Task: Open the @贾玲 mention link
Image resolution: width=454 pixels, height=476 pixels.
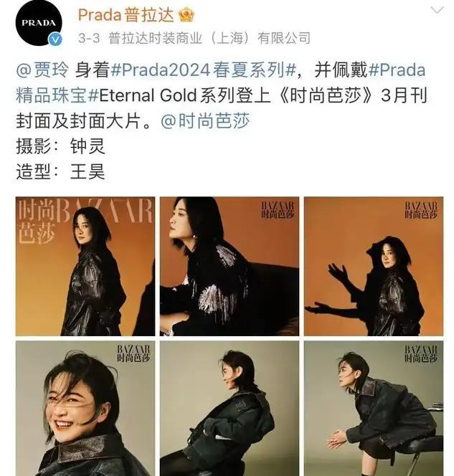Action: 42,70
